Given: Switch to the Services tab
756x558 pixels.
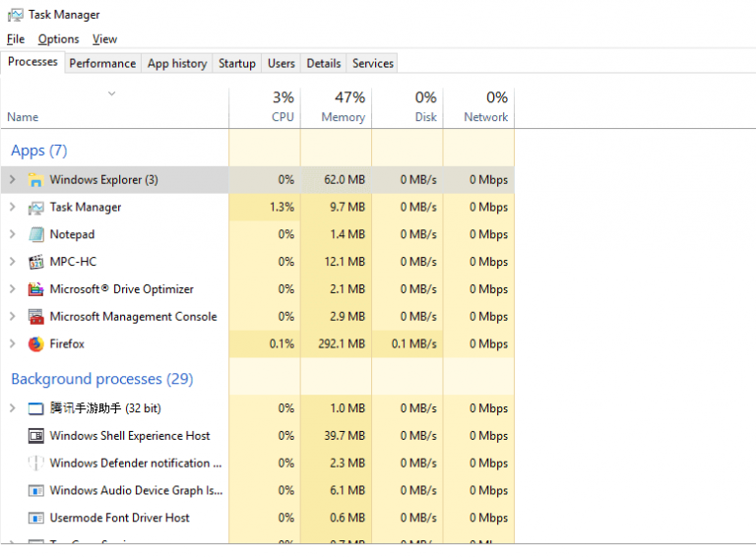Looking at the screenshot, I should [373, 64].
